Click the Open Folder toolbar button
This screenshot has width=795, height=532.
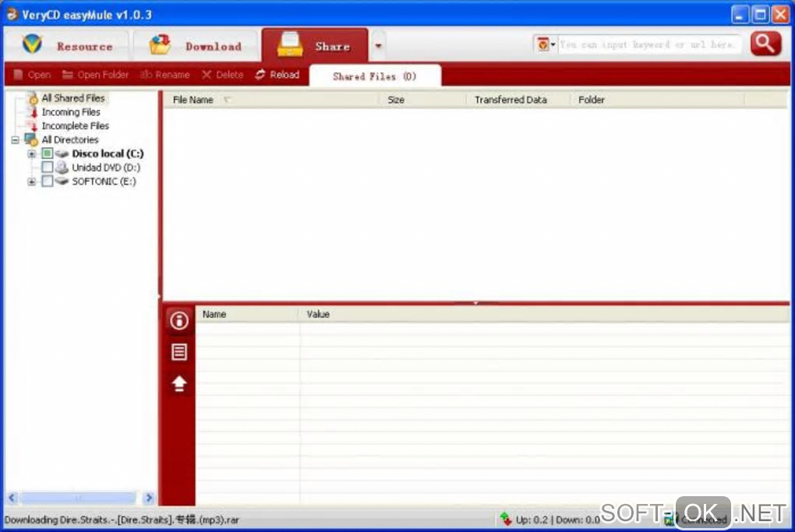pyautogui.click(x=95, y=75)
